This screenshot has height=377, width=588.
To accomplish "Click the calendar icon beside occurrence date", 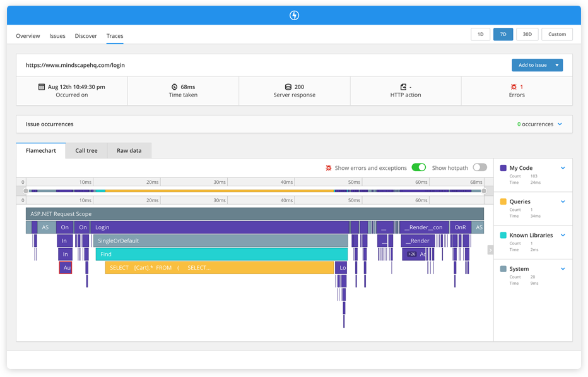I will coord(42,87).
